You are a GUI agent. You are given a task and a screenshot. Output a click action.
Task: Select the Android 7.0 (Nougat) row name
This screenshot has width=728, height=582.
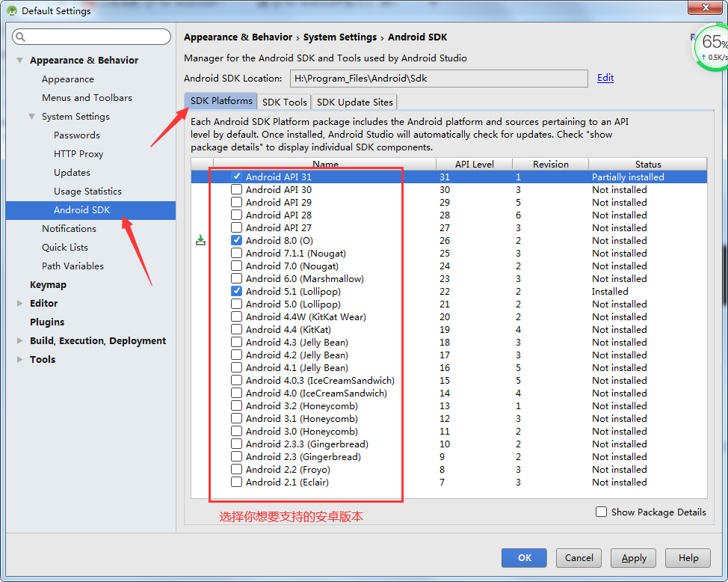[x=292, y=266]
